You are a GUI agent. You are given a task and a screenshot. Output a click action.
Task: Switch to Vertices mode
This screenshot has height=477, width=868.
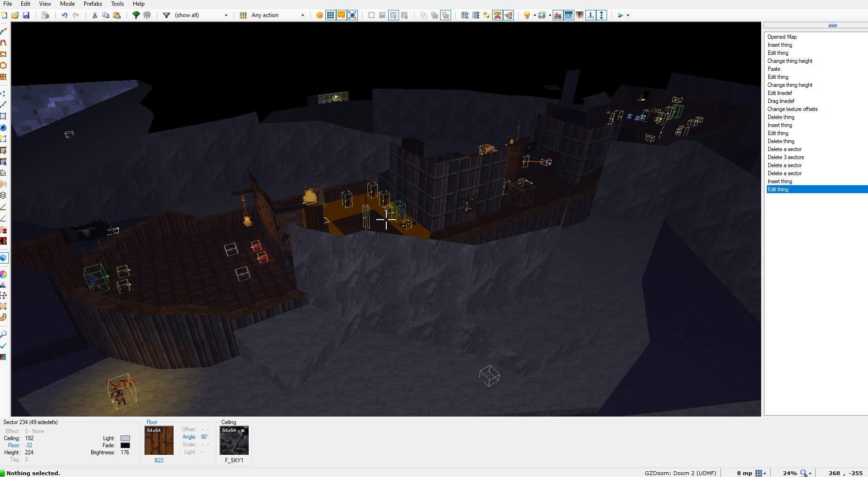(x=3, y=94)
